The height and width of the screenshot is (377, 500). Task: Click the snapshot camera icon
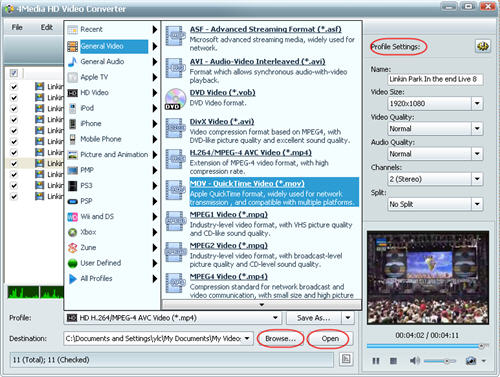coord(471,361)
